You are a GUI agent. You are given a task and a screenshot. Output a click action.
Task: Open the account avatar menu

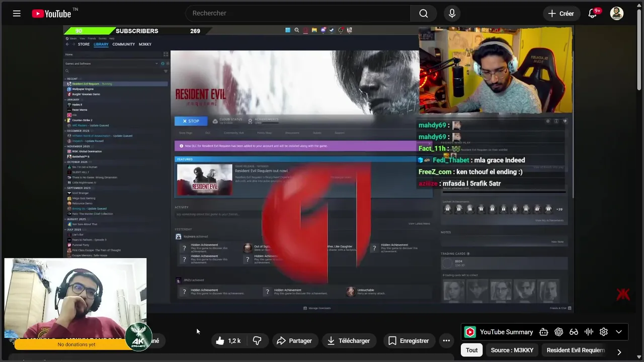pos(617,14)
